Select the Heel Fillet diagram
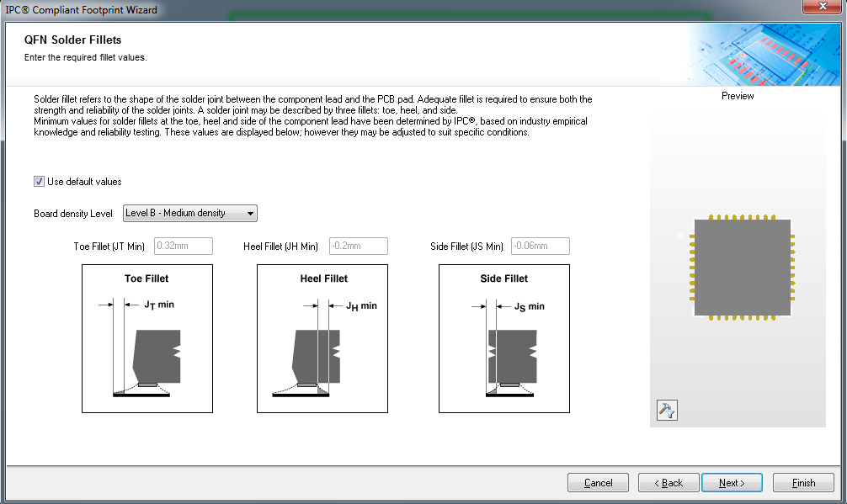Screen dimensions: 847x504 pos(322,339)
